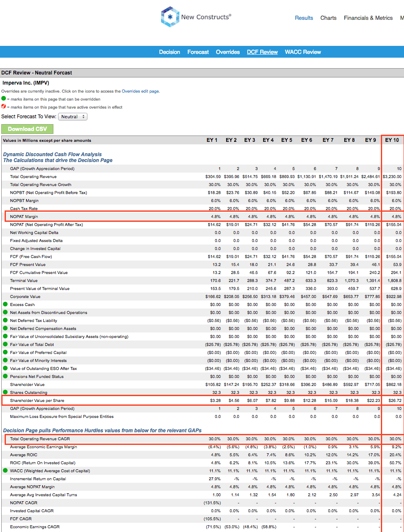The height and width of the screenshot is (532, 404).
Task: Click Maximum Loss Exposure from Special Purpose Entities
Action: (x=62, y=416)
